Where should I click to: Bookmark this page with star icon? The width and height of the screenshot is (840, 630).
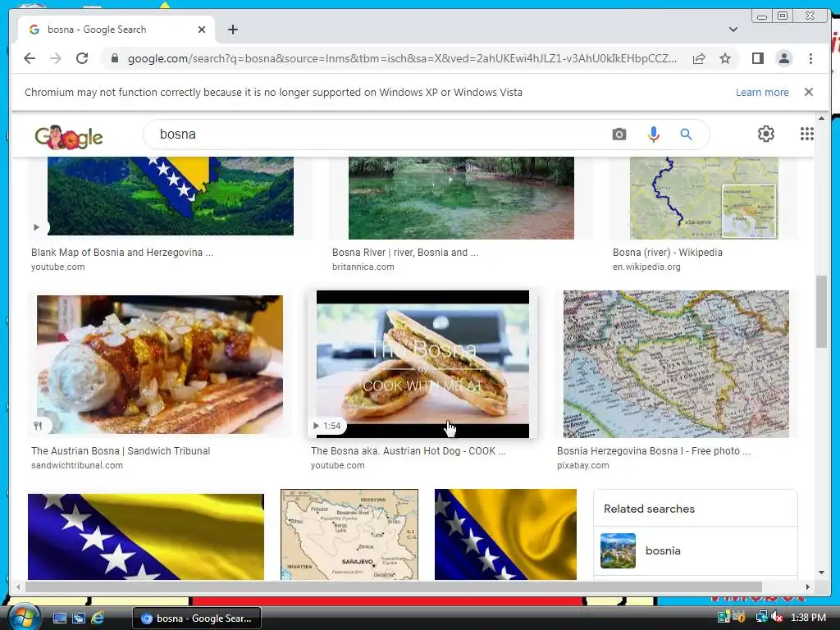725,58
